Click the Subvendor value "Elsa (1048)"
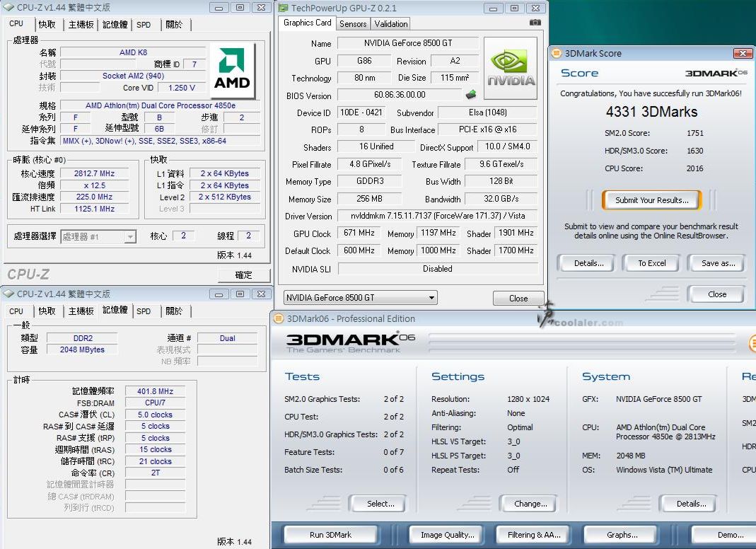Screen dimensions: 756x549 (487, 112)
